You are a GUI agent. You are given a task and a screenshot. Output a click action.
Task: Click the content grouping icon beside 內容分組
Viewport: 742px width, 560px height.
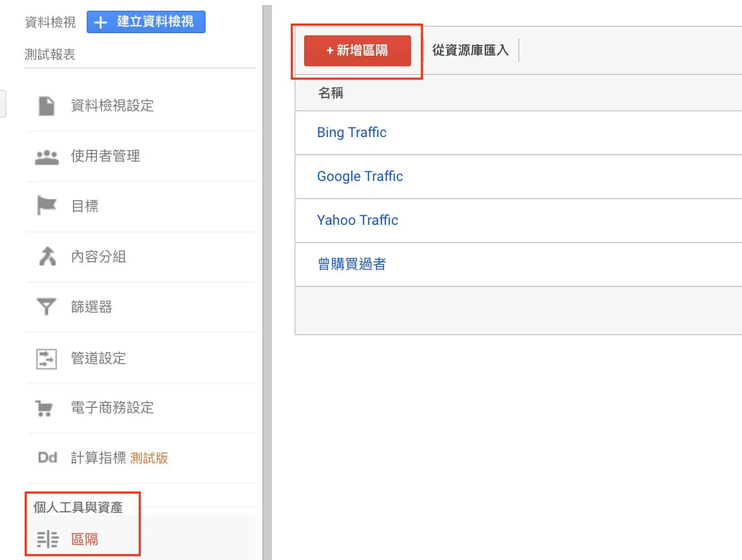point(47,256)
